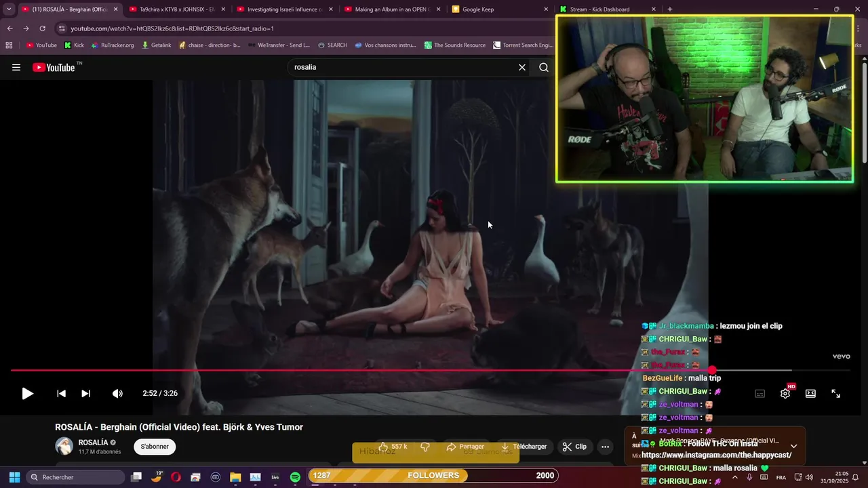
Task: Open the RuTracker.org bookmark
Action: coord(111,45)
